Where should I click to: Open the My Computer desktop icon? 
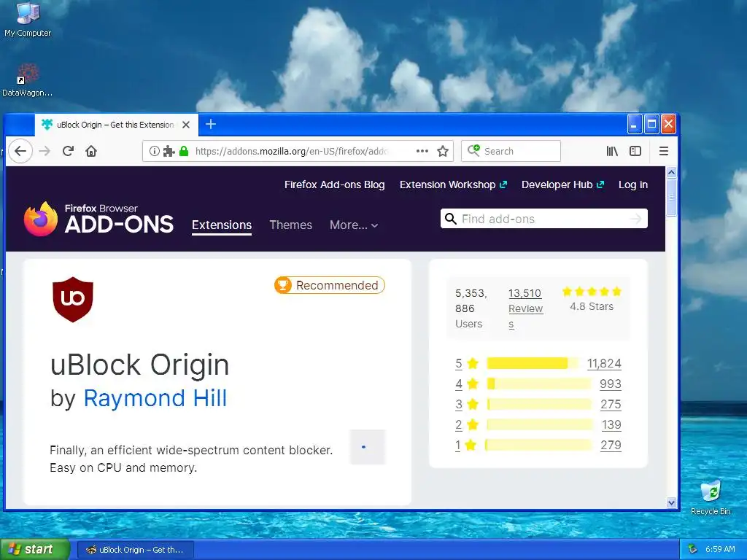click(28, 20)
